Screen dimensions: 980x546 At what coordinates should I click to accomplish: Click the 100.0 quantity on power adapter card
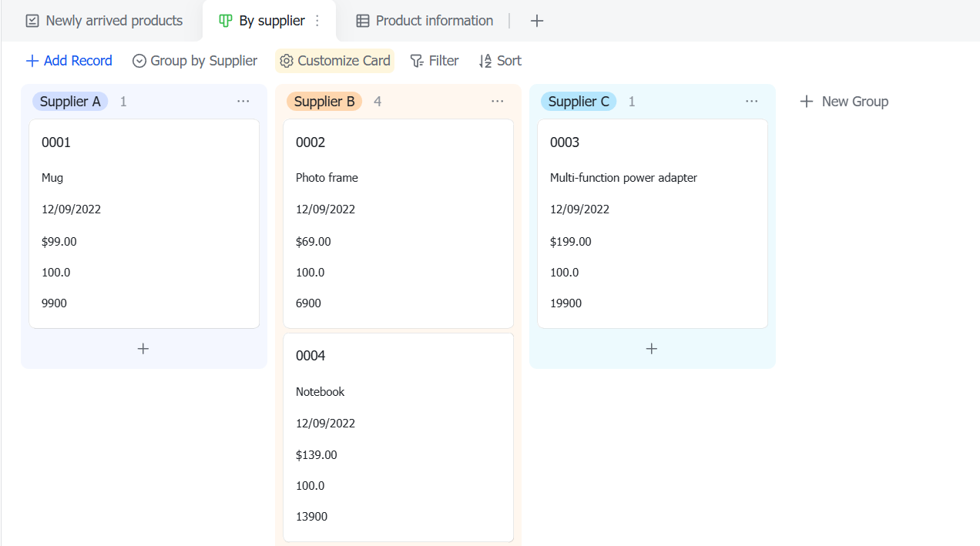(565, 273)
